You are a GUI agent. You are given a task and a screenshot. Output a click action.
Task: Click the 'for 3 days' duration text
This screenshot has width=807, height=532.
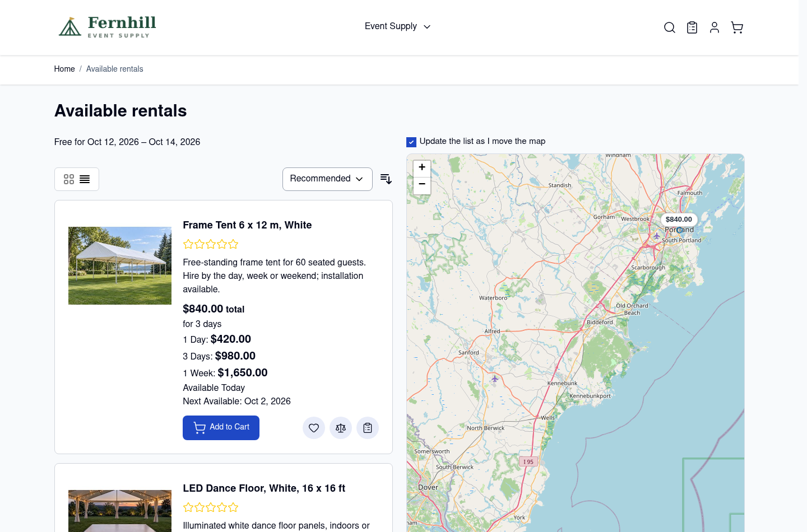tap(202, 324)
